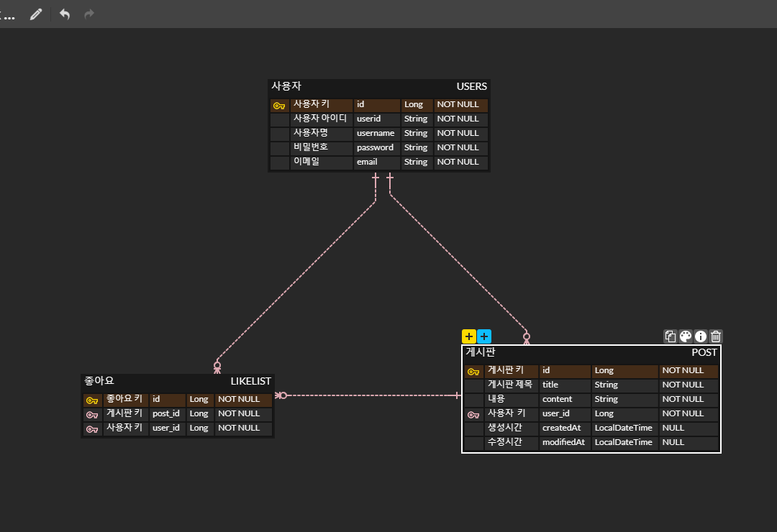The image size is (777, 532).
Task: Click LocalDateTime type in createdAt row
Action: pos(625,428)
